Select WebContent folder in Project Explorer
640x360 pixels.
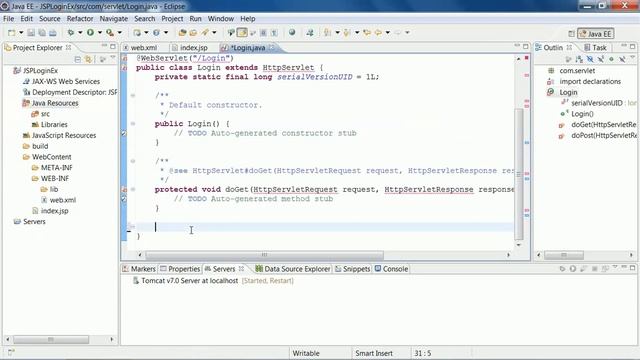click(51, 157)
